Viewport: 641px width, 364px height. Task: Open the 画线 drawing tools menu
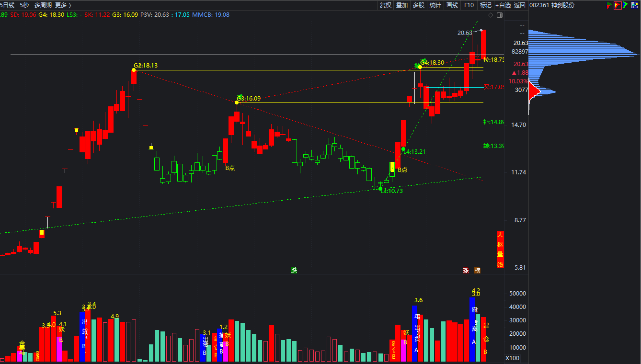[x=452, y=5]
